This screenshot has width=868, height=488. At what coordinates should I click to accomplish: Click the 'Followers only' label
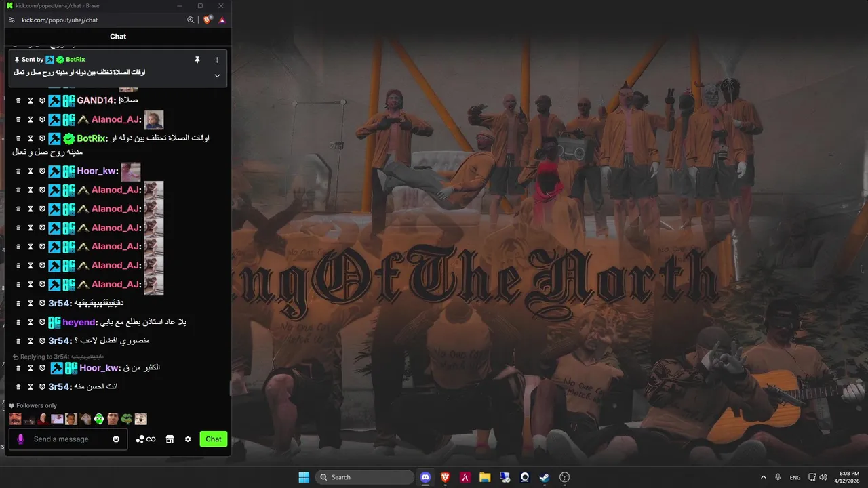point(37,405)
